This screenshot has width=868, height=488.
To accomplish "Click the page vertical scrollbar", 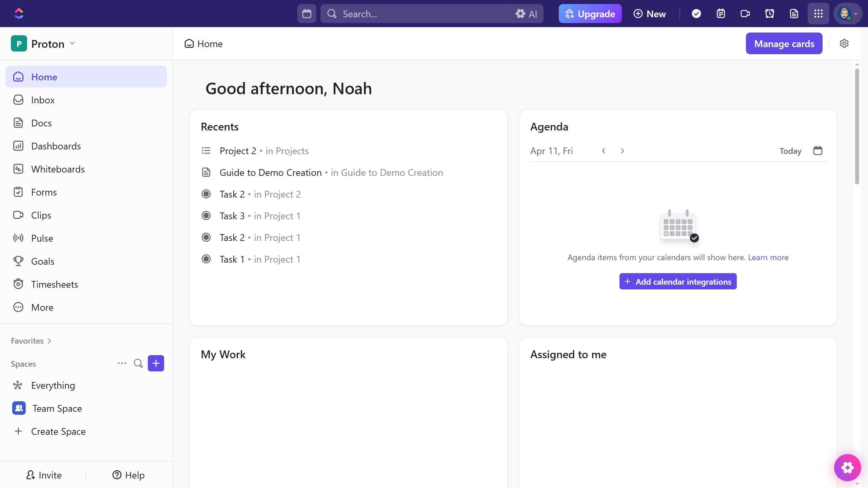I will click(x=857, y=126).
